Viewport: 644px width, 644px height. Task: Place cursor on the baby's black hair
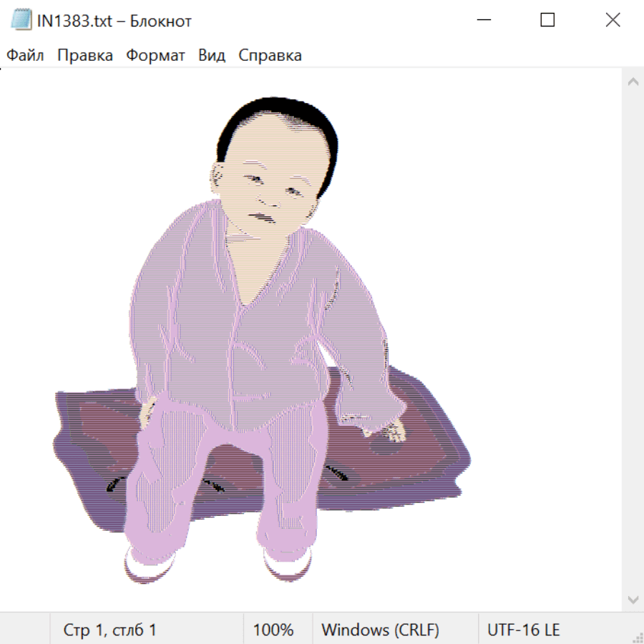[x=279, y=108]
